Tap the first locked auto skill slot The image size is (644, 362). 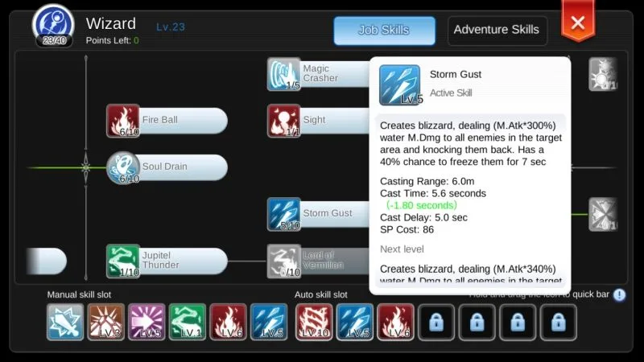click(x=436, y=323)
